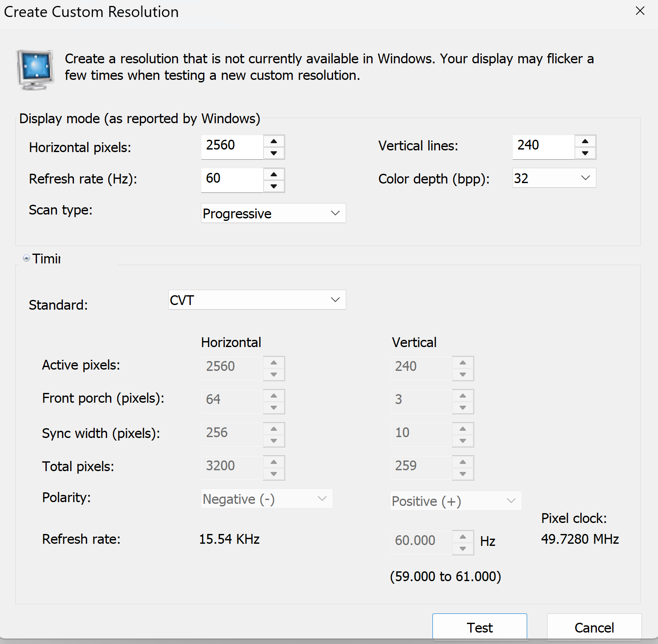The width and height of the screenshot is (658, 644).
Task: Cancel the custom resolution dialog
Action: (594, 627)
